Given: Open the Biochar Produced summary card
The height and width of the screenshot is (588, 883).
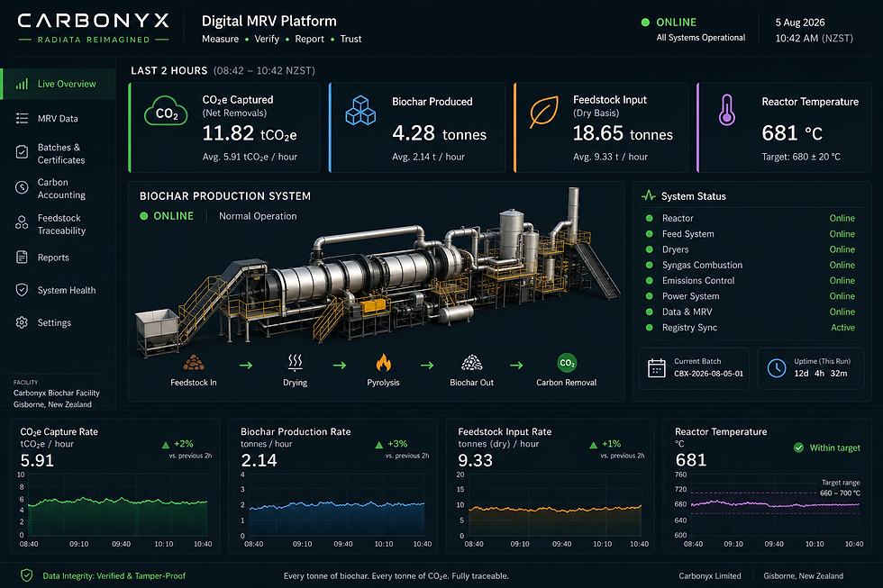Looking at the screenshot, I should click(416, 128).
